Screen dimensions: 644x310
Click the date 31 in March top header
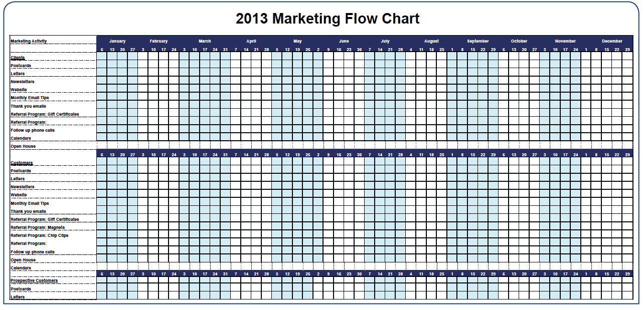225,50
